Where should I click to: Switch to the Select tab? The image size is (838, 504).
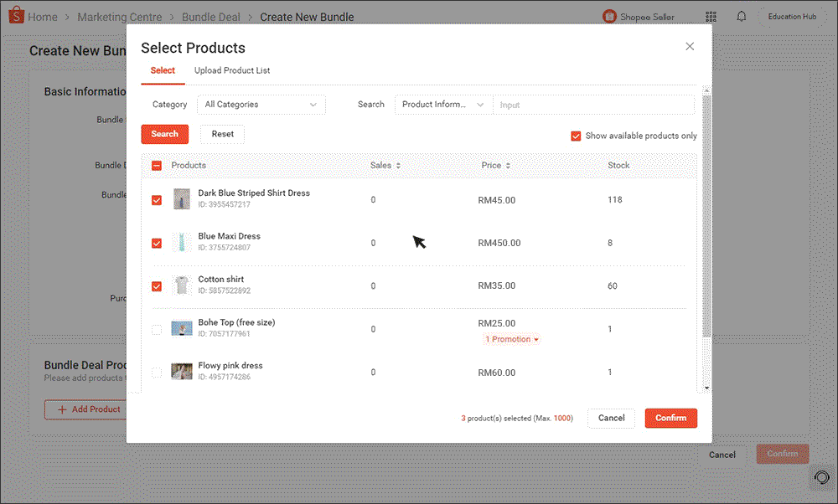click(x=163, y=71)
